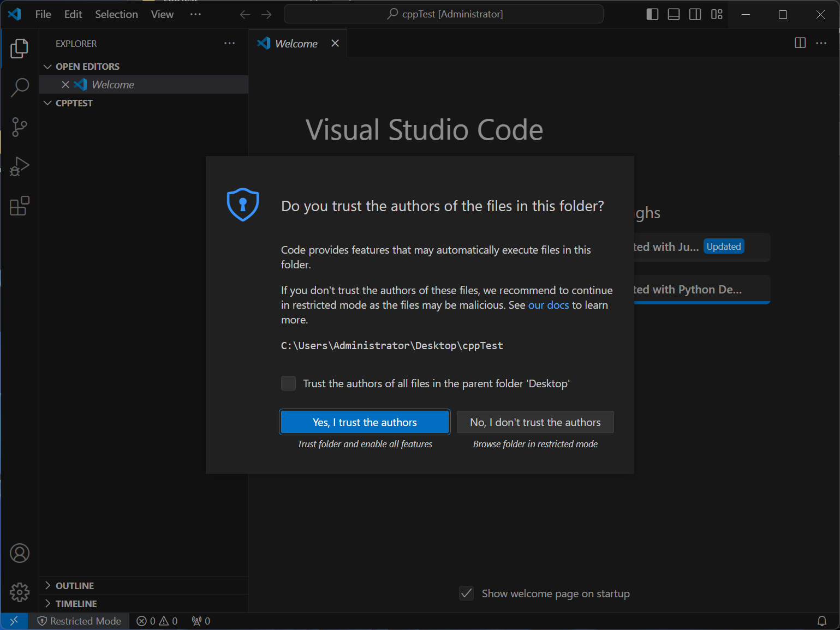Open the Run and Debug view

point(20,166)
